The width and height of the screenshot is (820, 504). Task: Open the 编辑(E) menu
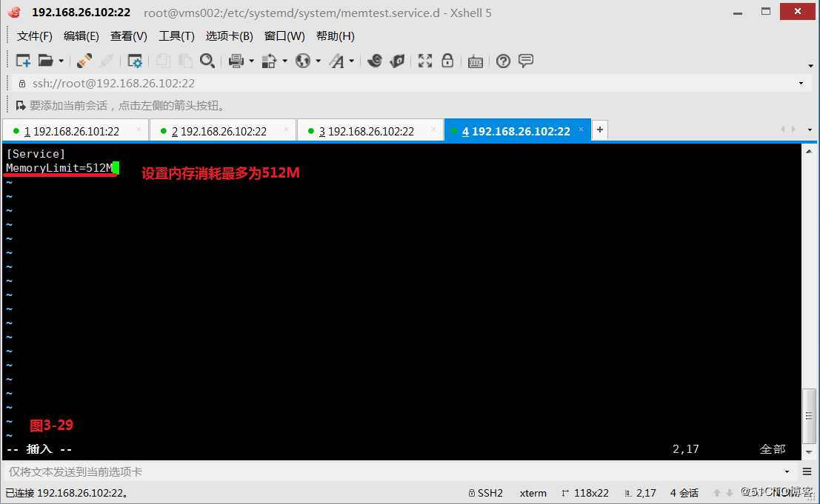pyautogui.click(x=81, y=36)
